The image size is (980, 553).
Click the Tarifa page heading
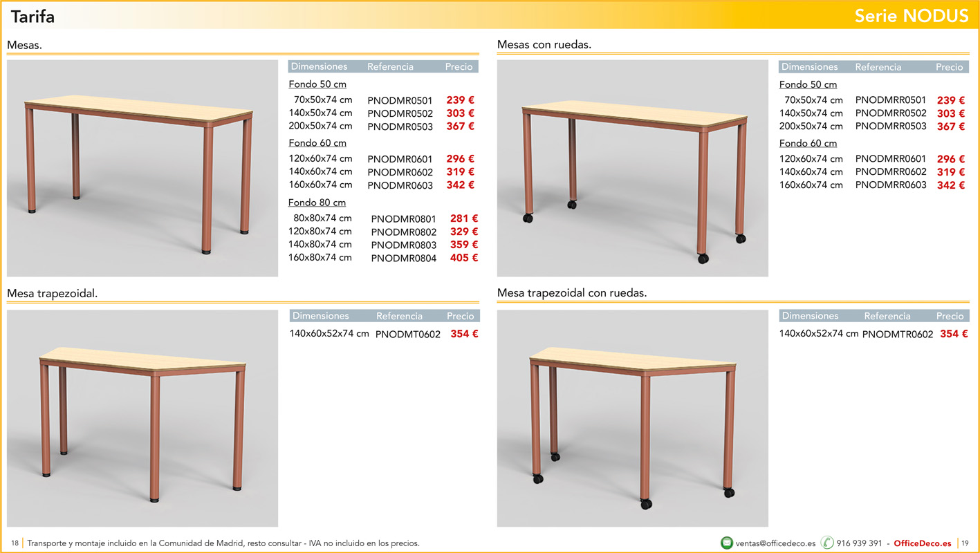33,17
